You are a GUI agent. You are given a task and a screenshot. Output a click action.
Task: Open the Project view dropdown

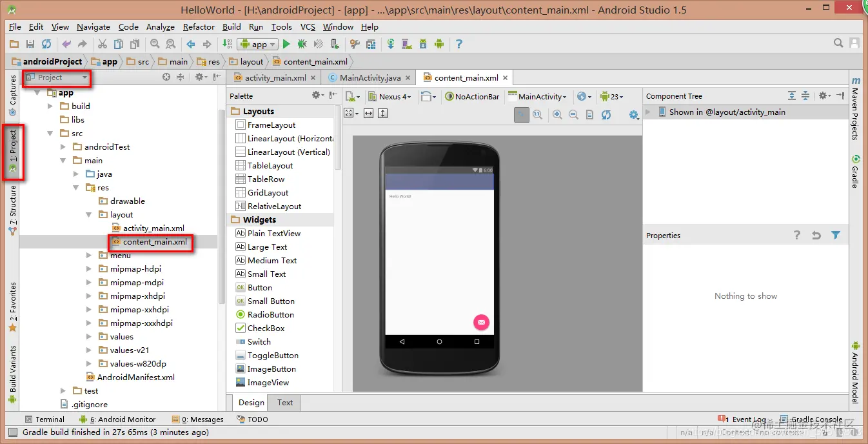(x=57, y=77)
